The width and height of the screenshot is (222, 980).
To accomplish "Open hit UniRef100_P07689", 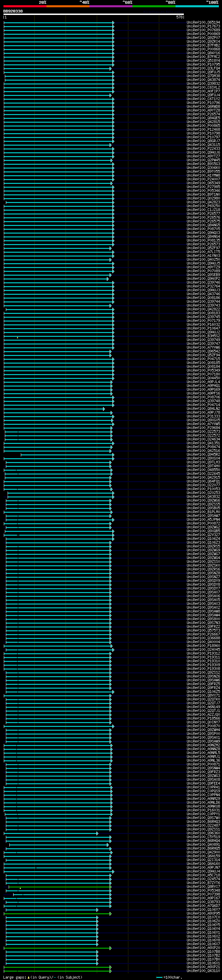I will (x=203, y=30).
